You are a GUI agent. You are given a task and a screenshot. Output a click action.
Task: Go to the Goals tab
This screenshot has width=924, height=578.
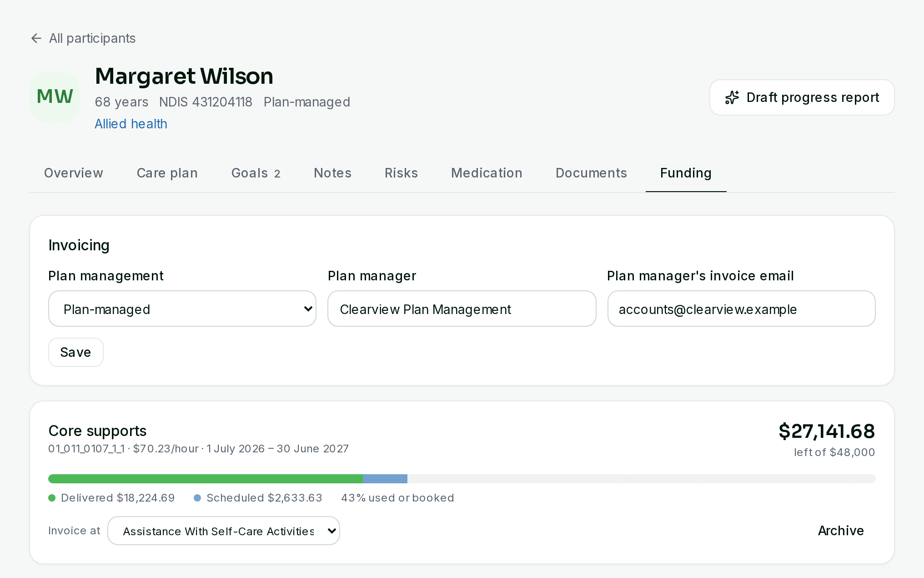(x=256, y=173)
